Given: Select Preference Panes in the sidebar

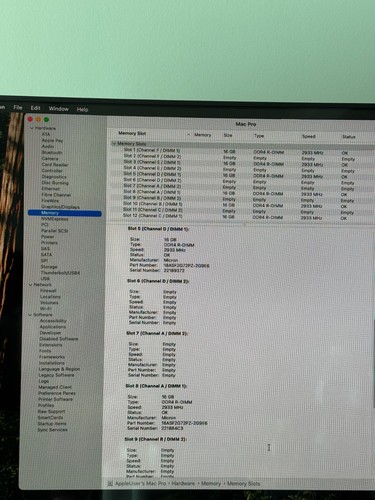Looking at the screenshot, I should tap(57, 393).
